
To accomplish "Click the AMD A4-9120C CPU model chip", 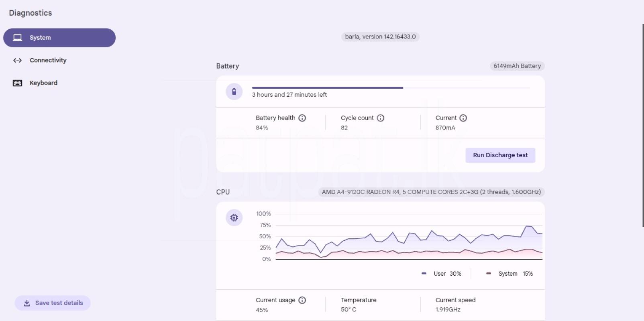I will pos(431,192).
